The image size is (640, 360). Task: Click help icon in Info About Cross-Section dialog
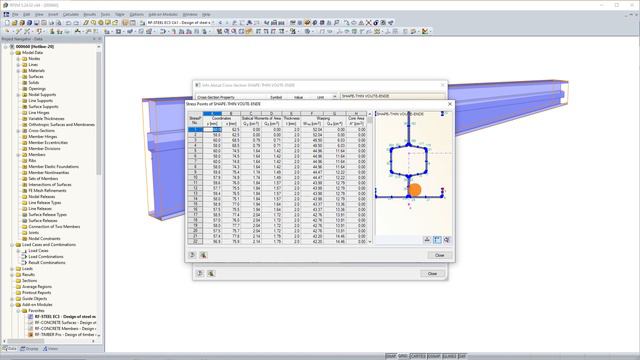[200, 273]
